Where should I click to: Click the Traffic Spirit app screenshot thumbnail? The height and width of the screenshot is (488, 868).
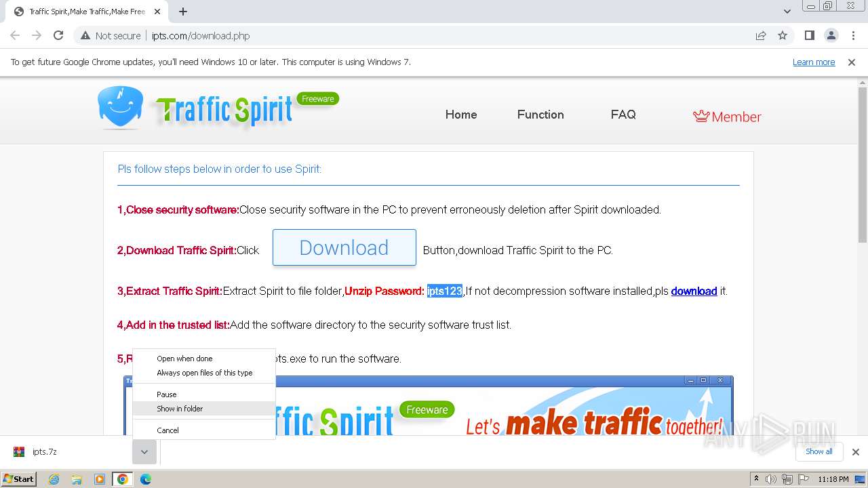[x=428, y=405]
